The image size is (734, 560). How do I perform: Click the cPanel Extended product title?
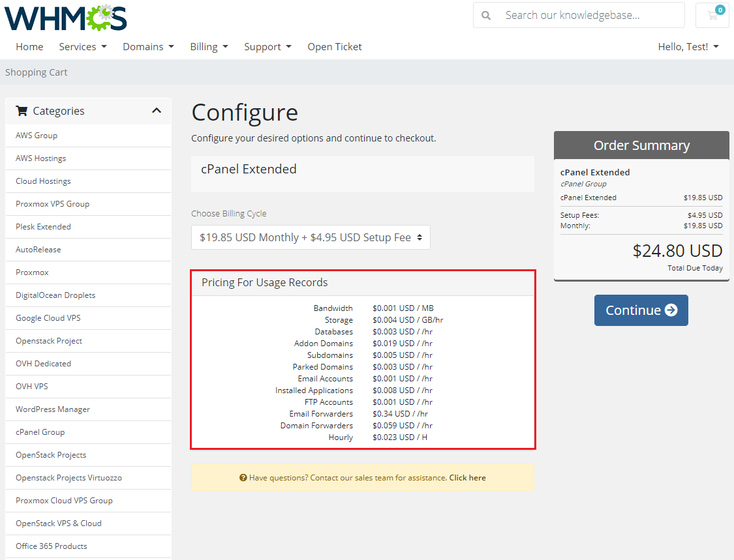click(249, 169)
